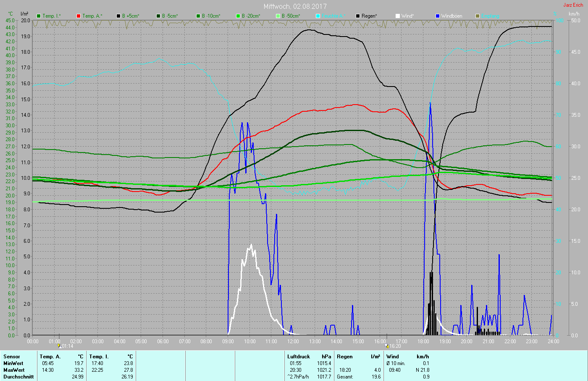The image size is (588, 381).
Task: Click the Luftdruck header in the table
Action: (299, 357)
